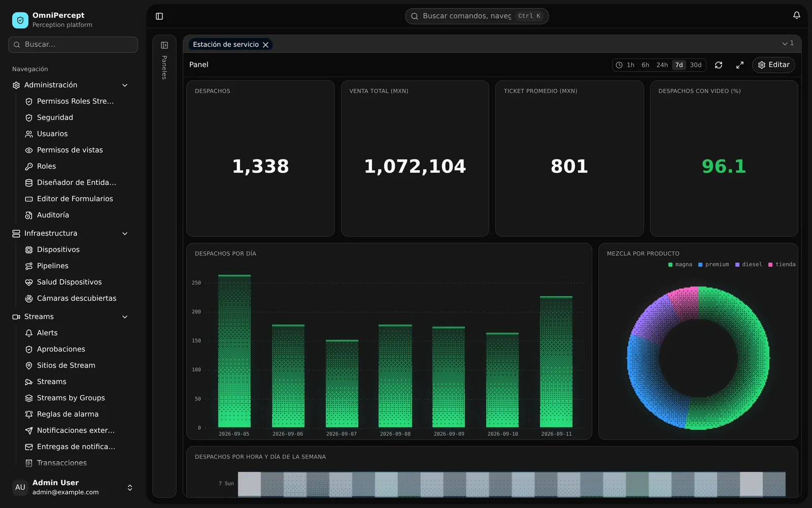Viewport: 812px width, 508px height.
Task: Click the 1,072,104 total sales value
Action: click(415, 167)
